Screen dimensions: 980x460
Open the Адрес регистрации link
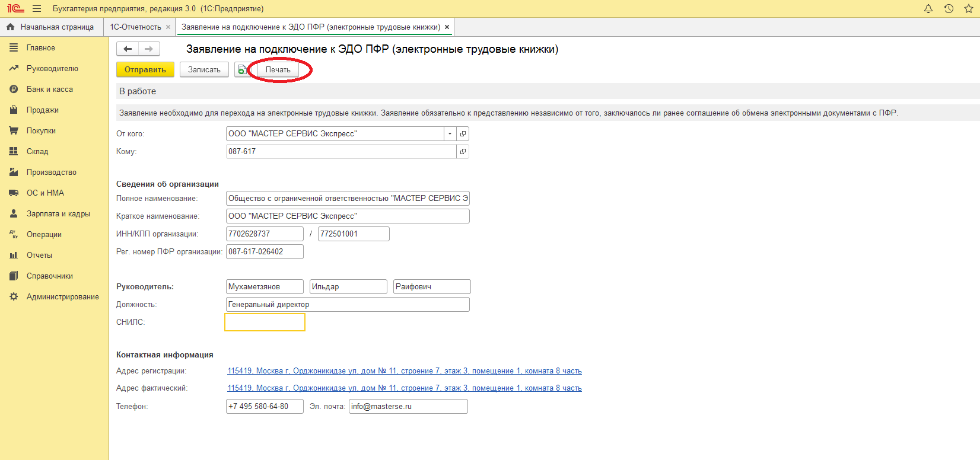pyautogui.click(x=405, y=371)
